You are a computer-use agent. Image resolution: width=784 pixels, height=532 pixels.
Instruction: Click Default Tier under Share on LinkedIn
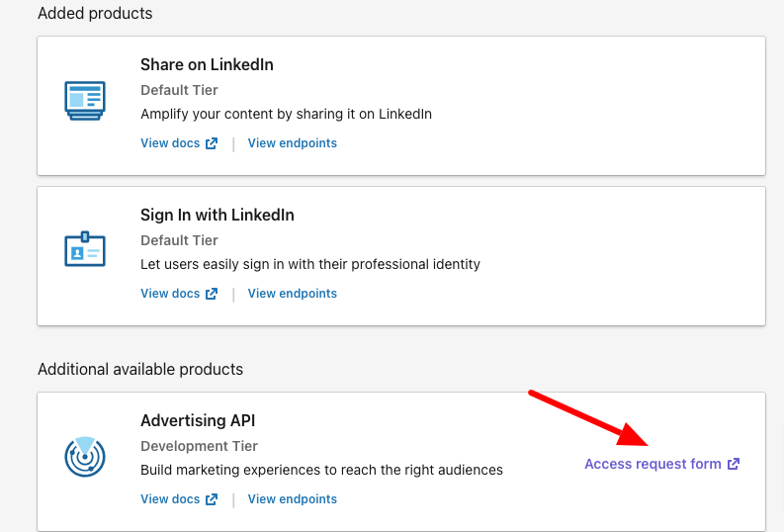pos(179,90)
